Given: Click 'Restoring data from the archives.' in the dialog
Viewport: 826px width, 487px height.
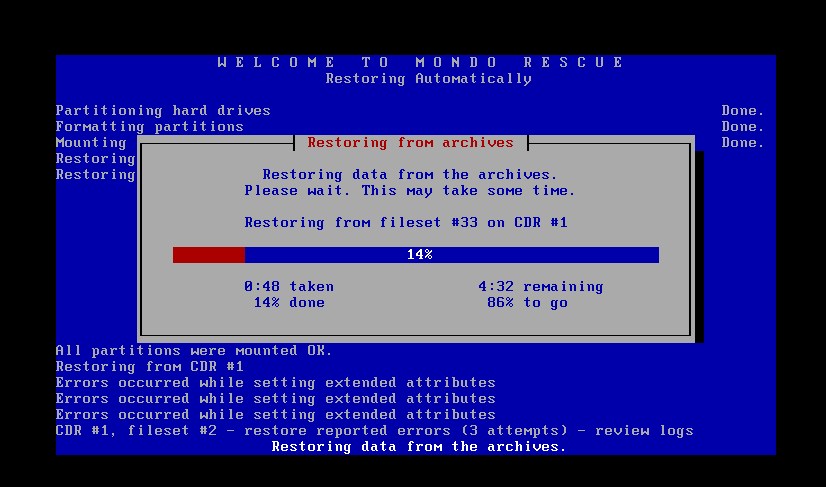Looking at the screenshot, I should point(410,174).
